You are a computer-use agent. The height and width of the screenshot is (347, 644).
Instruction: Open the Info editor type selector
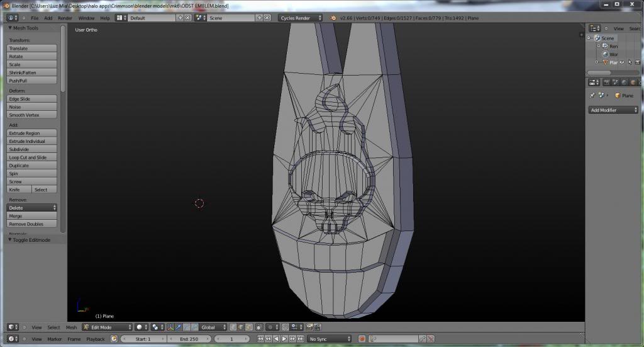[12, 18]
